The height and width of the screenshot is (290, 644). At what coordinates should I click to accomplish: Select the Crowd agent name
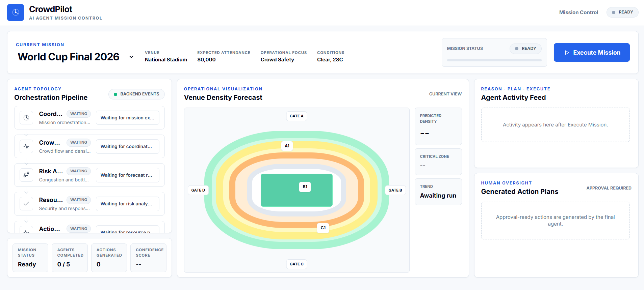tap(49, 143)
